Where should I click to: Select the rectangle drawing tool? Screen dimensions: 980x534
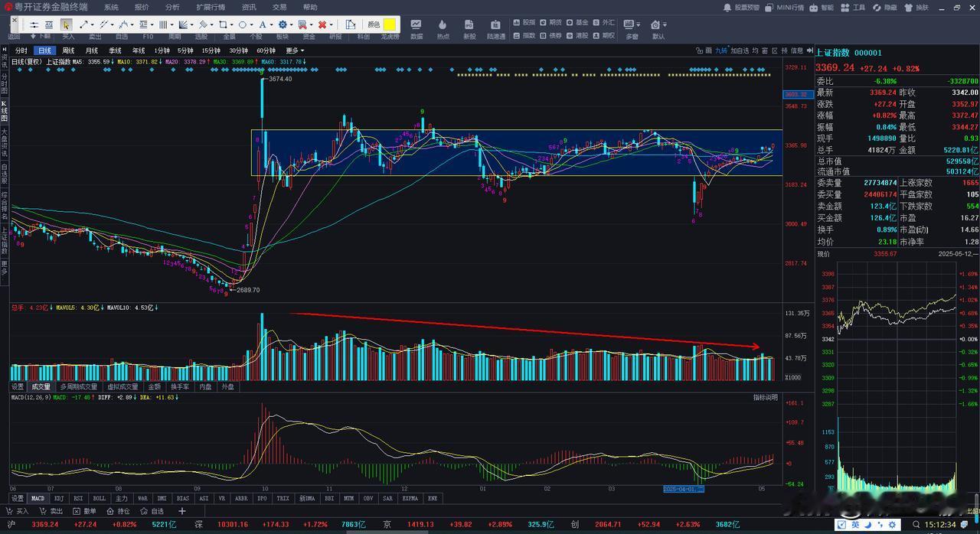[x=222, y=24]
